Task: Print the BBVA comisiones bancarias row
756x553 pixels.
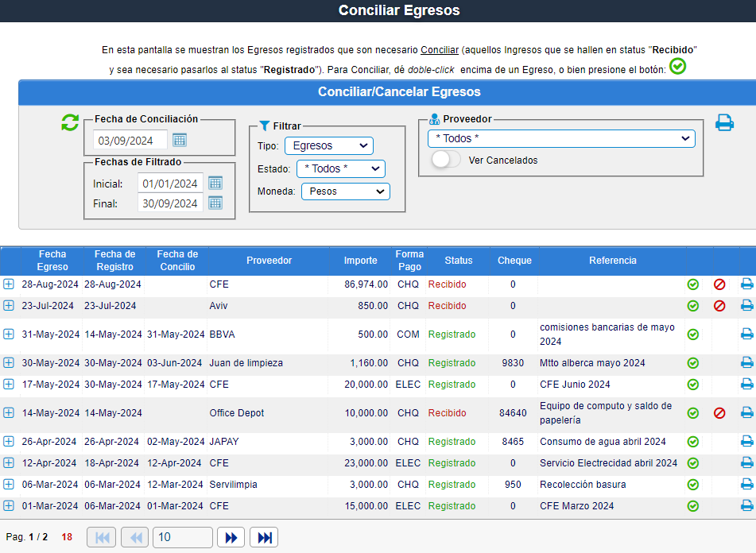Action: pos(746,335)
